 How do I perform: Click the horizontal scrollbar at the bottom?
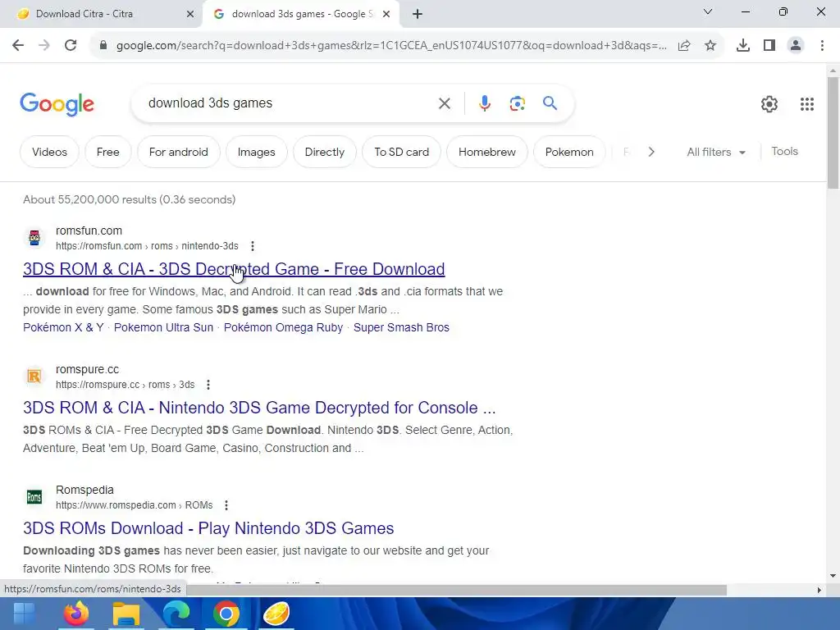coord(456,591)
